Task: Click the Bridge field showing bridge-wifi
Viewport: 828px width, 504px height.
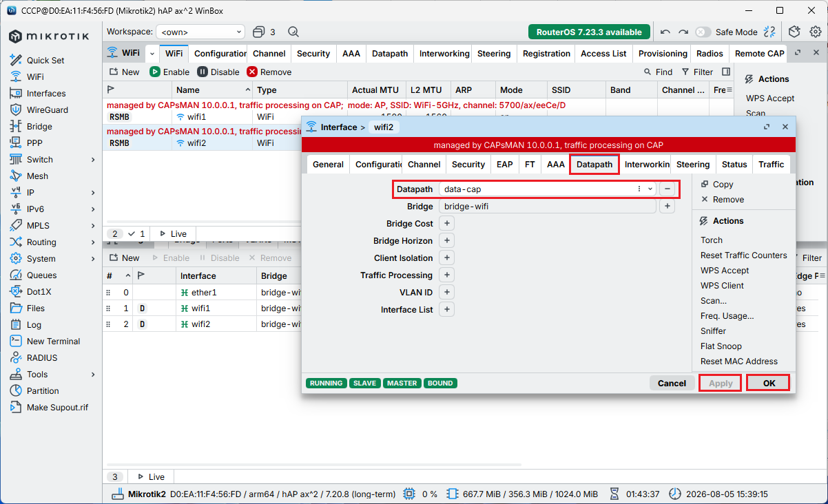Action: [x=548, y=206]
